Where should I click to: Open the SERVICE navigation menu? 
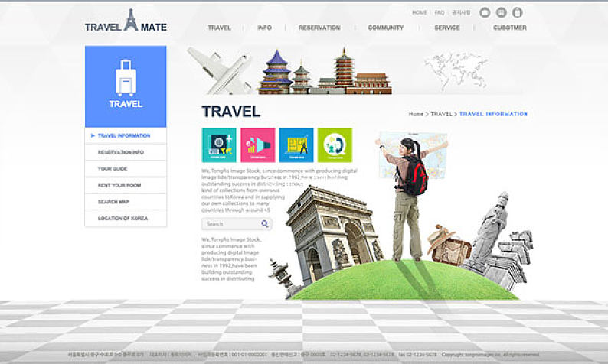click(447, 28)
